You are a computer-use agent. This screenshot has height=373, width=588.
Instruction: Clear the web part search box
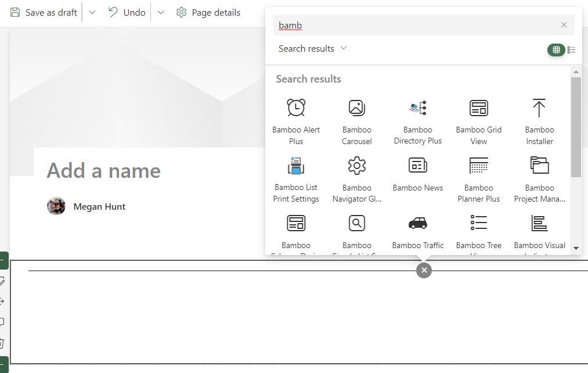[564, 25]
